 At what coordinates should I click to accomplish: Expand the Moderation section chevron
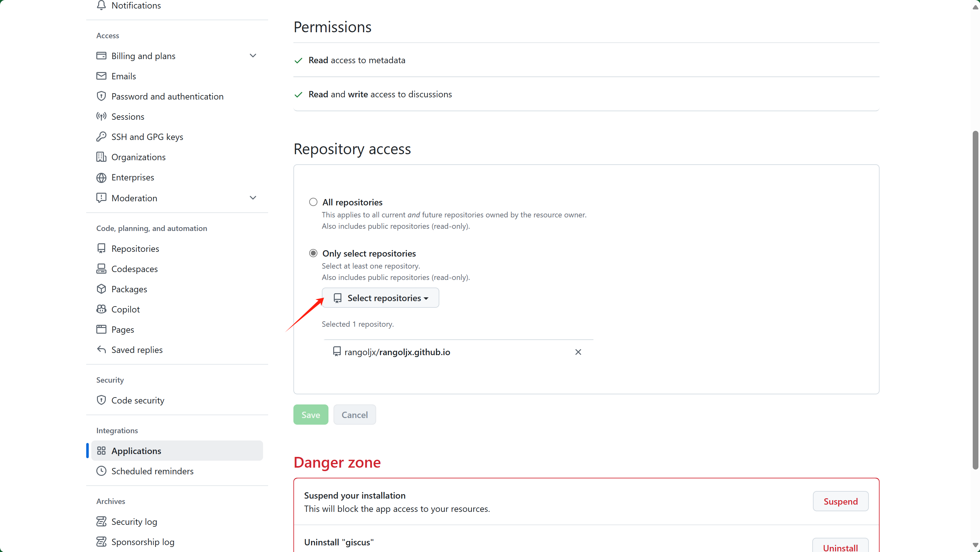(x=253, y=198)
